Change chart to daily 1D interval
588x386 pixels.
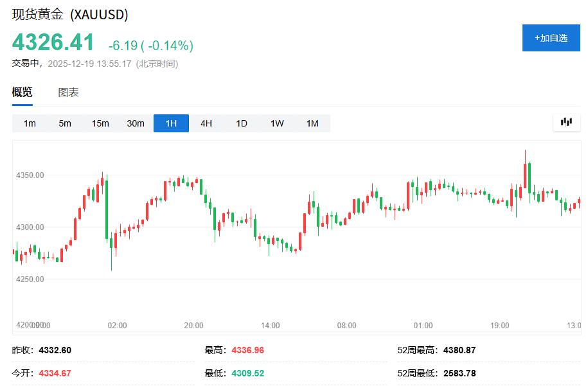pyautogui.click(x=242, y=123)
